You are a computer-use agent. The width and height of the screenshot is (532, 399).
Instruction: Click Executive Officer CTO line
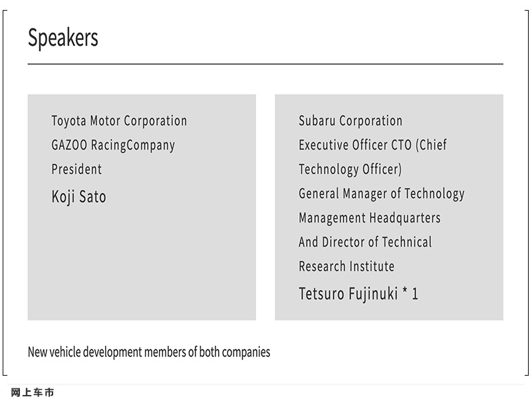tap(372, 145)
